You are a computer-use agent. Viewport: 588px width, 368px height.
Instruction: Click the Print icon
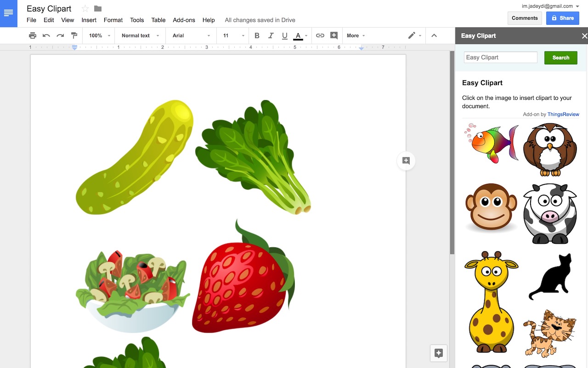click(x=32, y=35)
